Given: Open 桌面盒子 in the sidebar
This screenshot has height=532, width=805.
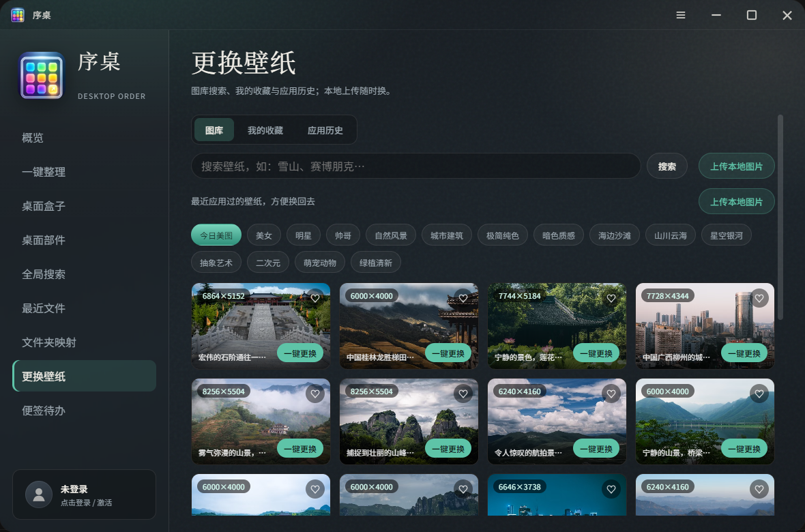Looking at the screenshot, I should click(84, 206).
